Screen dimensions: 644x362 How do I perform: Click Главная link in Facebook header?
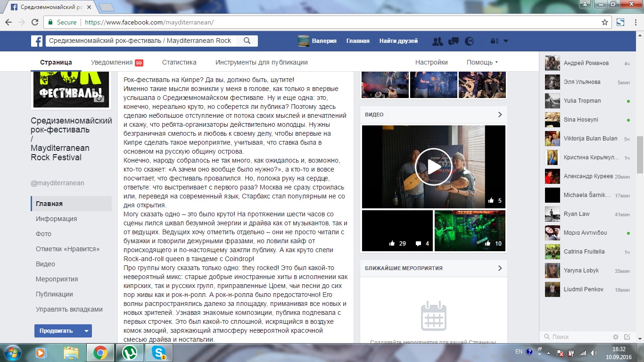pyautogui.click(x=358, y=41)
